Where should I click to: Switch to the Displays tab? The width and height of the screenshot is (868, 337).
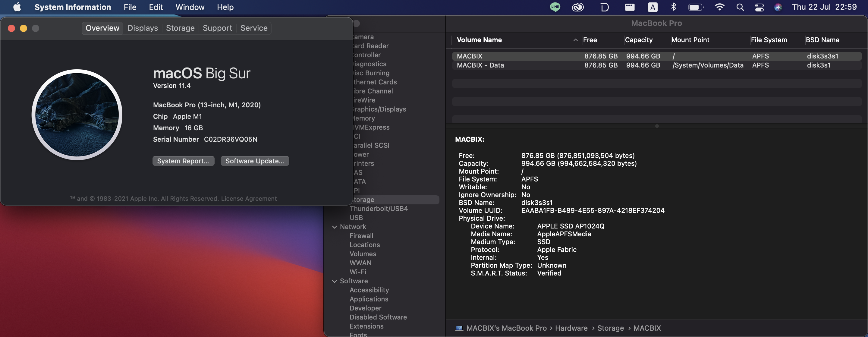coord(143,28)
